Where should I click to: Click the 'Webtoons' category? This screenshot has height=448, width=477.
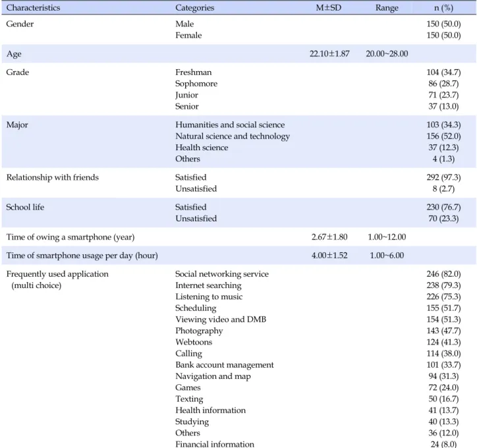[x=194, y=343]
